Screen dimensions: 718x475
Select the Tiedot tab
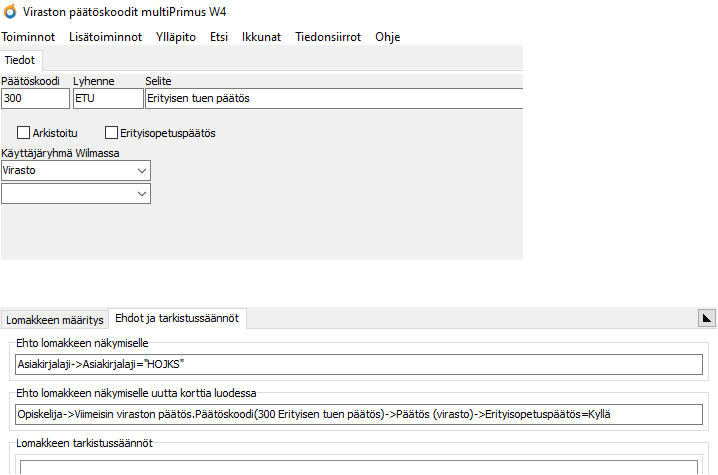point(20,60)
